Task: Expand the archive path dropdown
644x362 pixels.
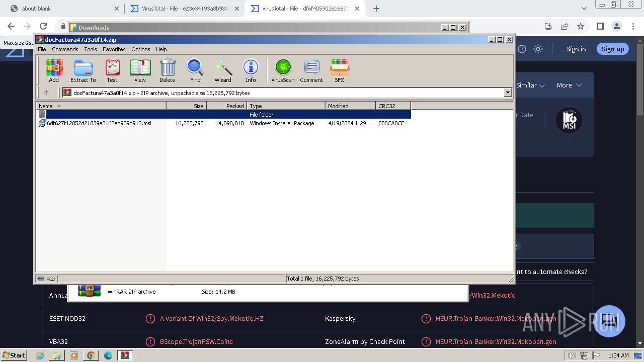Action: 508,93
